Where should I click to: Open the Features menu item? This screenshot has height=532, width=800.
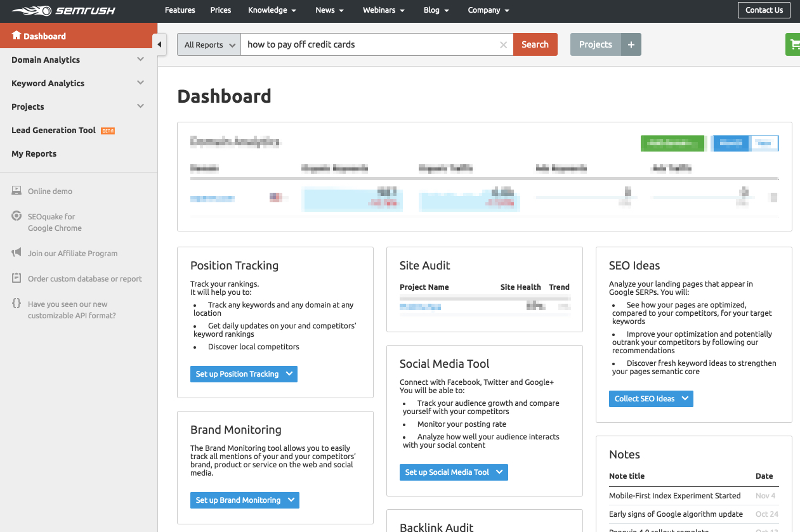180,10
